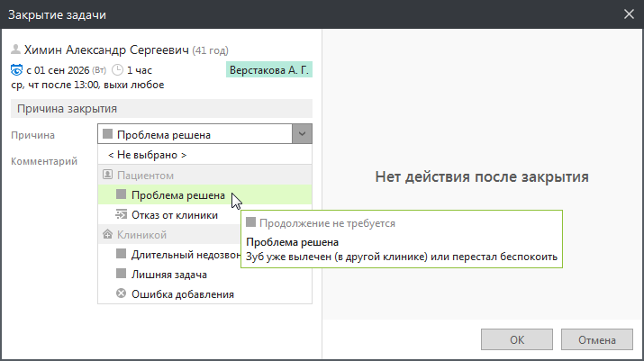The image size is (644, 361).
Task: Confirm with the OK button
Action: point(517,339)
